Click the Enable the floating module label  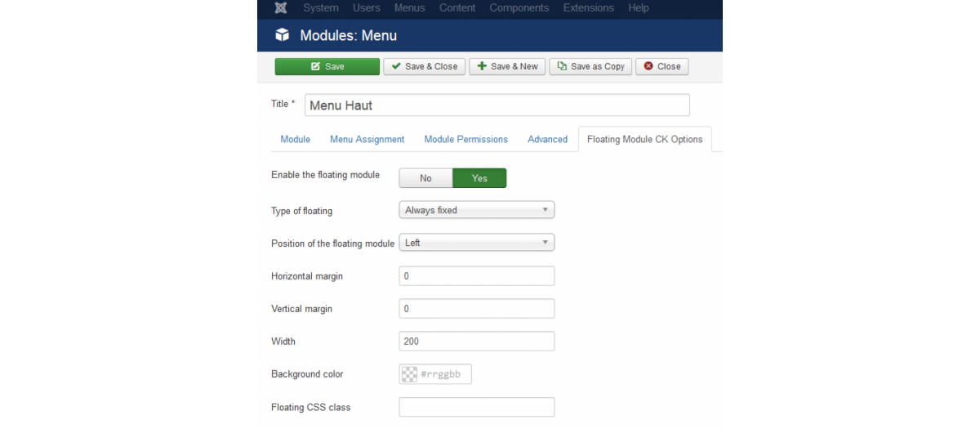[x=325, y=175]
